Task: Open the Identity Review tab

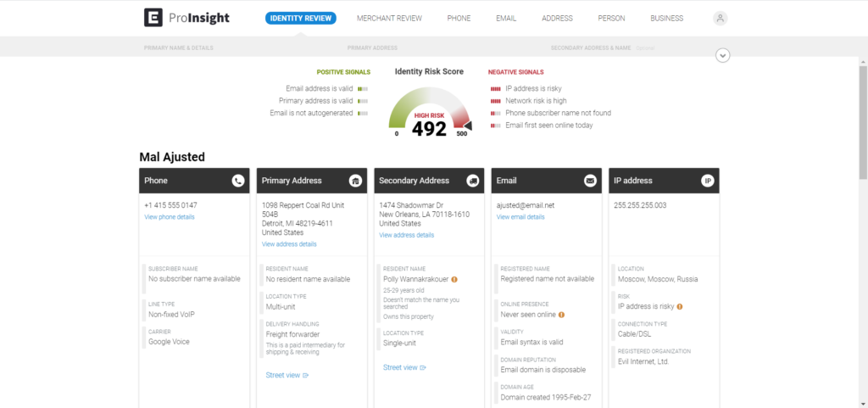Action: 301,19
